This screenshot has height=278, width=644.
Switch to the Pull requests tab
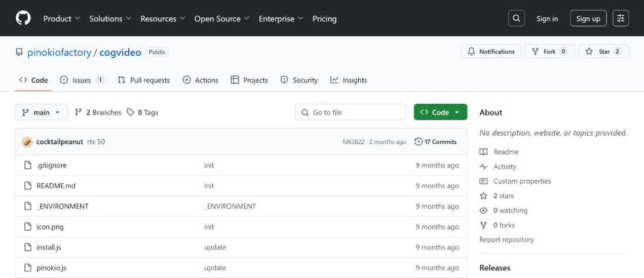143,80
